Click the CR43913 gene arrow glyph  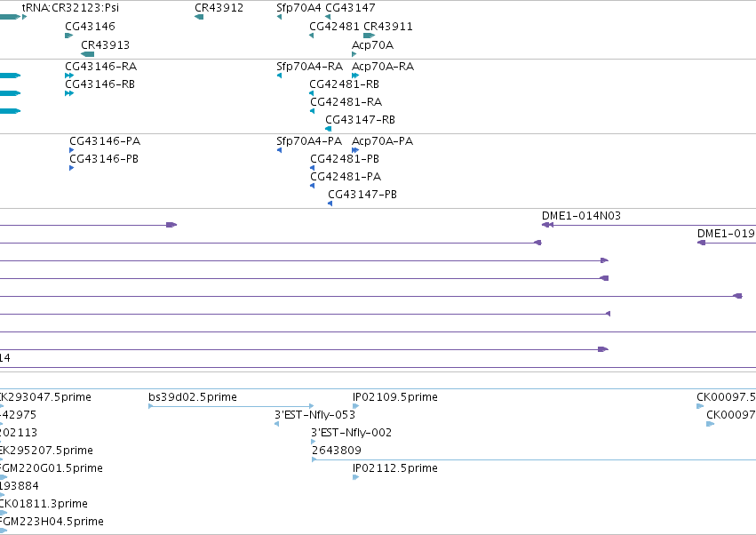click(x=87, y=54)
